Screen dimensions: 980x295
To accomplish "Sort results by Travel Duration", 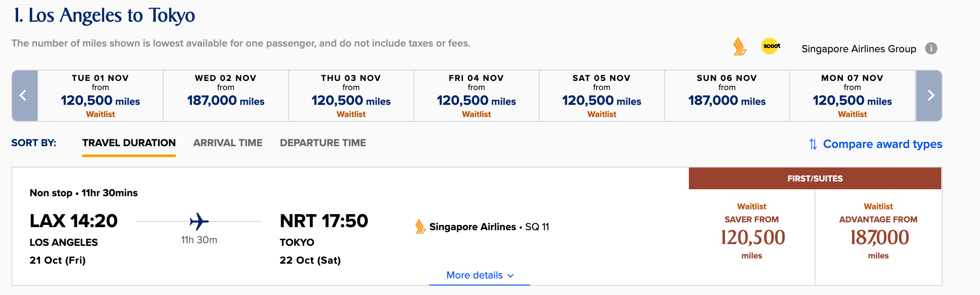I will (x=129, y=143).
